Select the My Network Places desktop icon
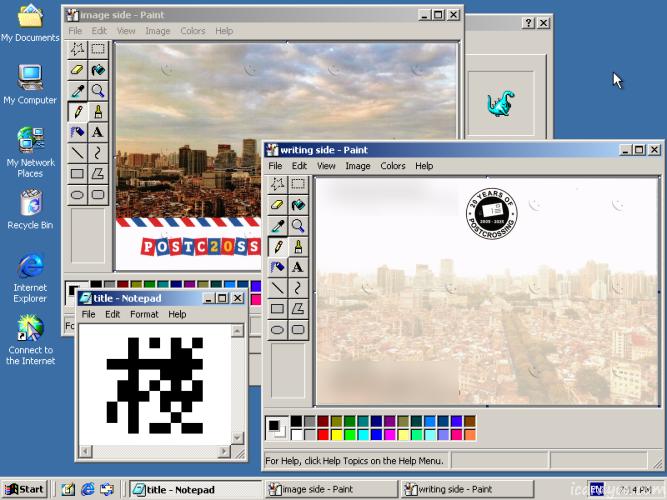This screenshot has width=667, height=500. 30,152
